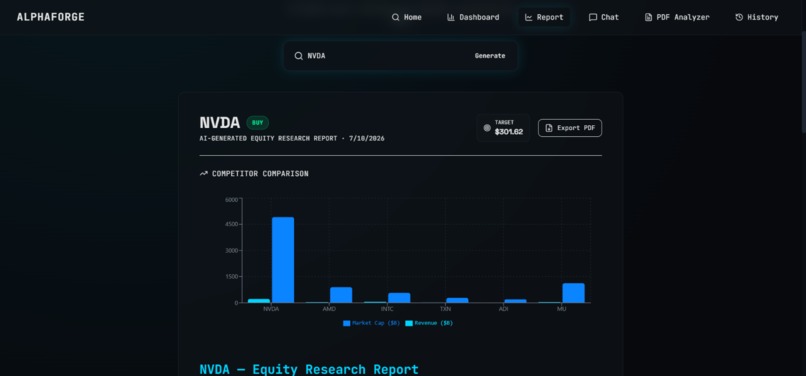Click the COMPETITOR COMPARISON heading

[260, 174]
